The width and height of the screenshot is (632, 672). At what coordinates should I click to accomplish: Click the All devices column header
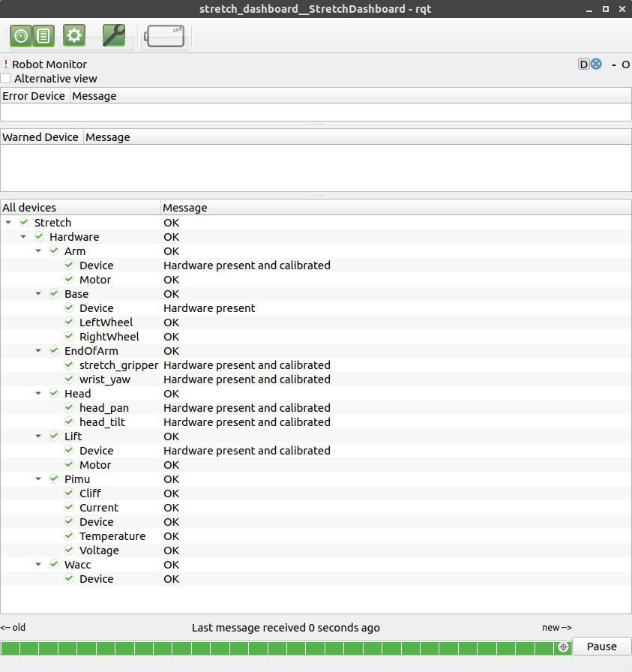point(80,208)
